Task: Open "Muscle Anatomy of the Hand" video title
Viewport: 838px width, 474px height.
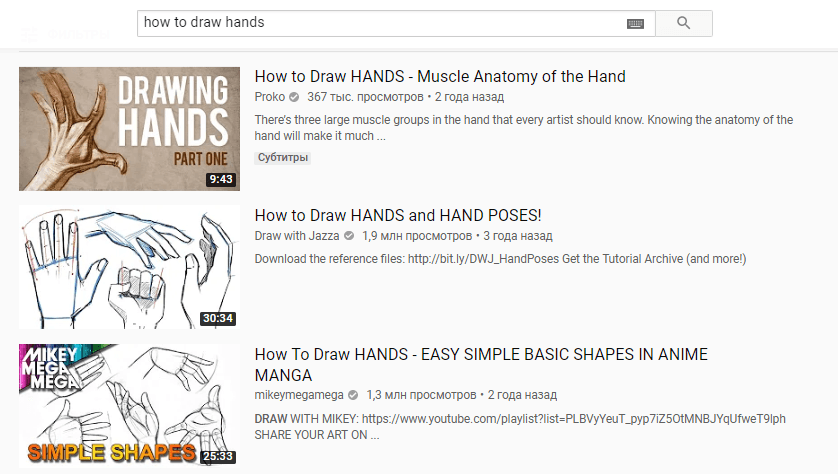Action: coord(440,76)
